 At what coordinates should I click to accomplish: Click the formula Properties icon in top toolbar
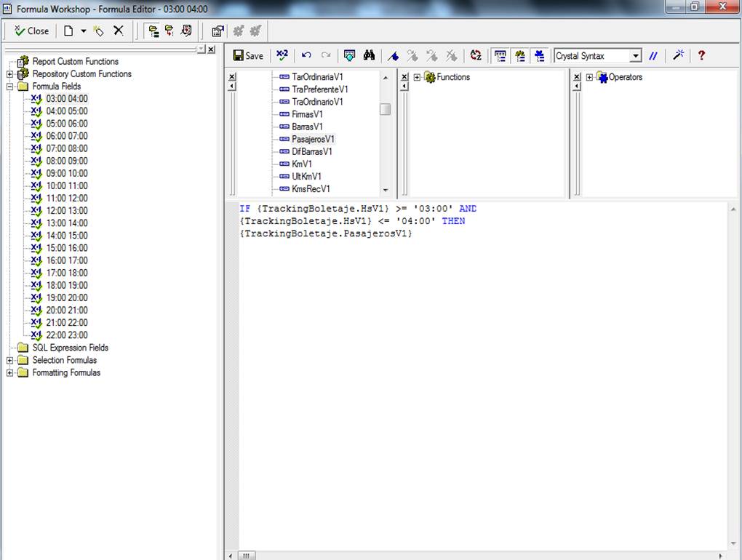pos(218,31)
